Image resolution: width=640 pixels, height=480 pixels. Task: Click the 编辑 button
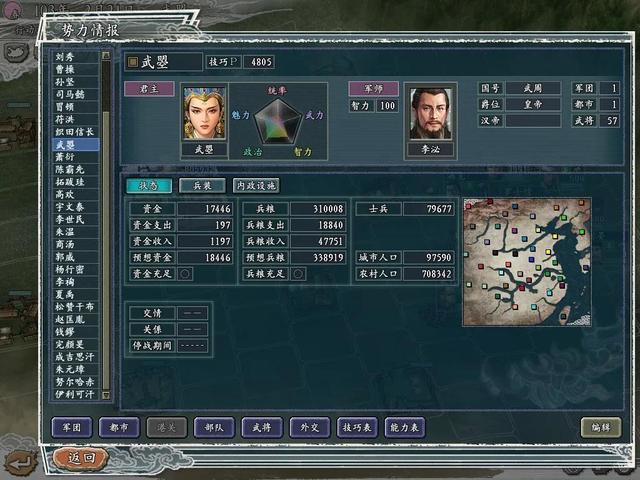click(x=601, y=427)
